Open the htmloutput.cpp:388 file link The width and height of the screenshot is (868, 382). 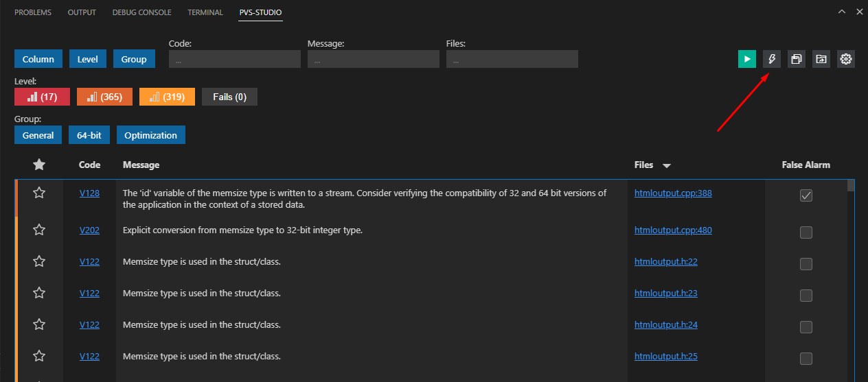click(673, 193)
